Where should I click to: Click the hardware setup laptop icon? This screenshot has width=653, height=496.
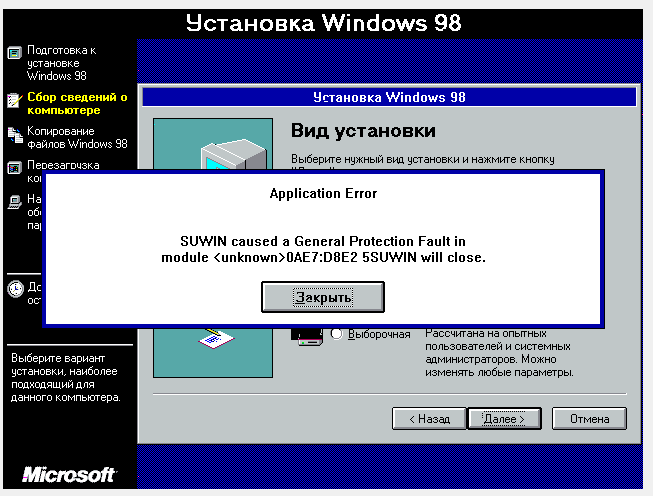pos(14,202)
